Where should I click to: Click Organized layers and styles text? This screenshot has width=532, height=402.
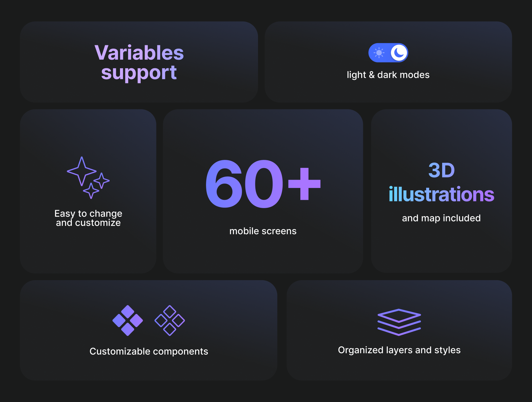[399, 350]
